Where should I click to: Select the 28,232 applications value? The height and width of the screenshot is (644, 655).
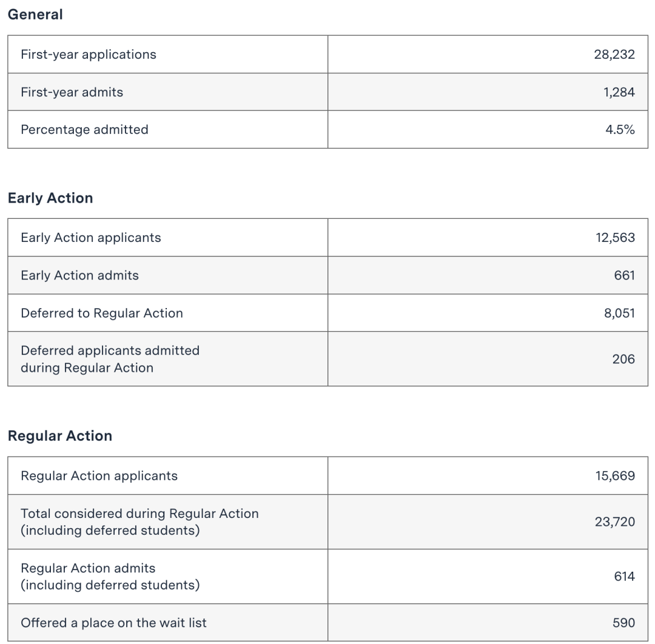point(614,55)
